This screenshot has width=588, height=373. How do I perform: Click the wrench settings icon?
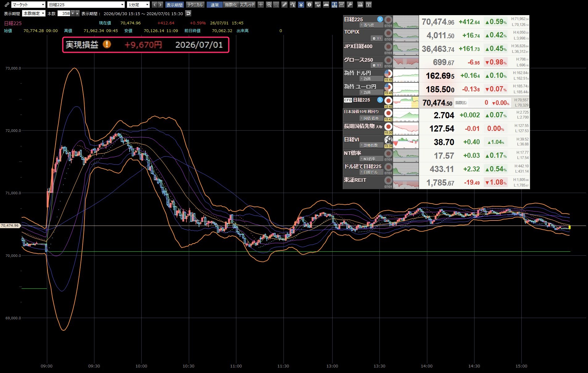tap(350, 5)
